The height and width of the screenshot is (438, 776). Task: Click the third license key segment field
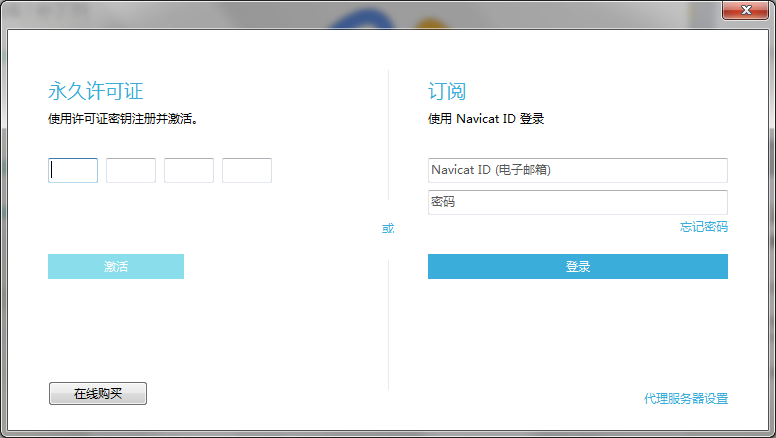point(189,170)
